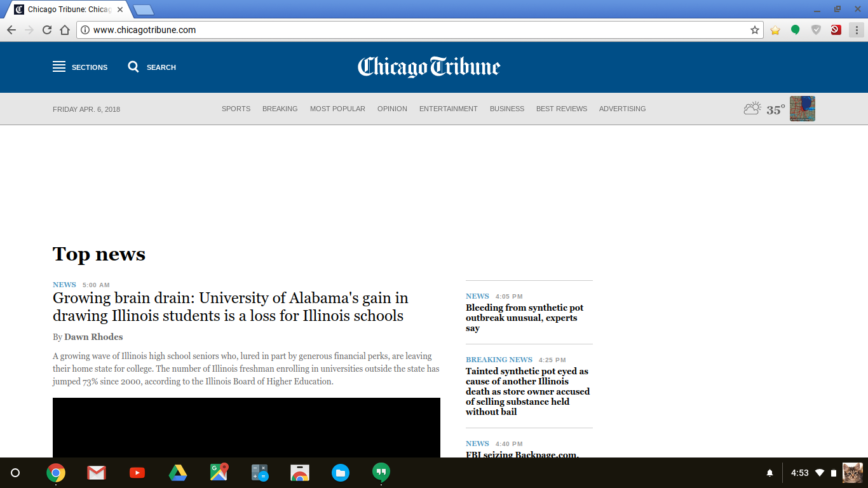Open the Chrome Web Store shelf icon

point(300,473)
